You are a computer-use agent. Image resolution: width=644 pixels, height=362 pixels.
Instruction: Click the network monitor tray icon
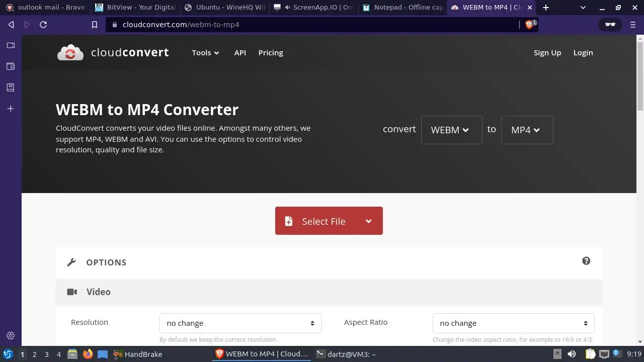click(604, 354)
